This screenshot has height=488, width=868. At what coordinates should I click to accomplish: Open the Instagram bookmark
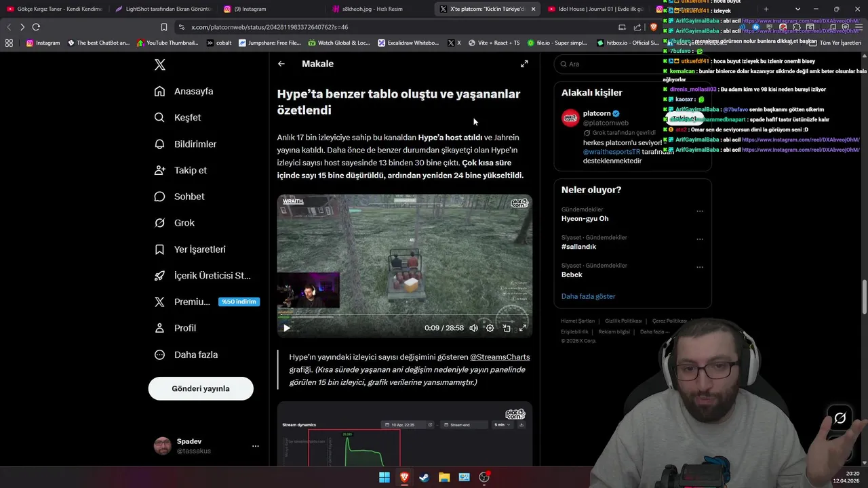click(x=43, y=43)
